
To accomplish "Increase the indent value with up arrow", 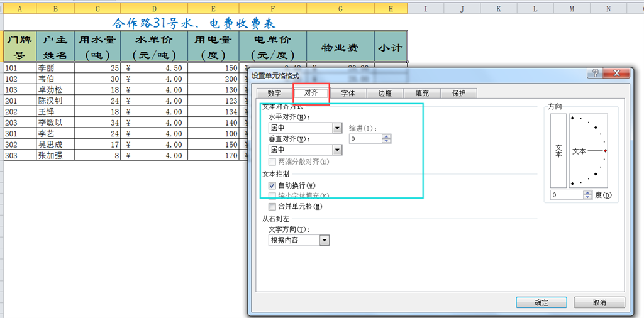I will click(386, 136).
